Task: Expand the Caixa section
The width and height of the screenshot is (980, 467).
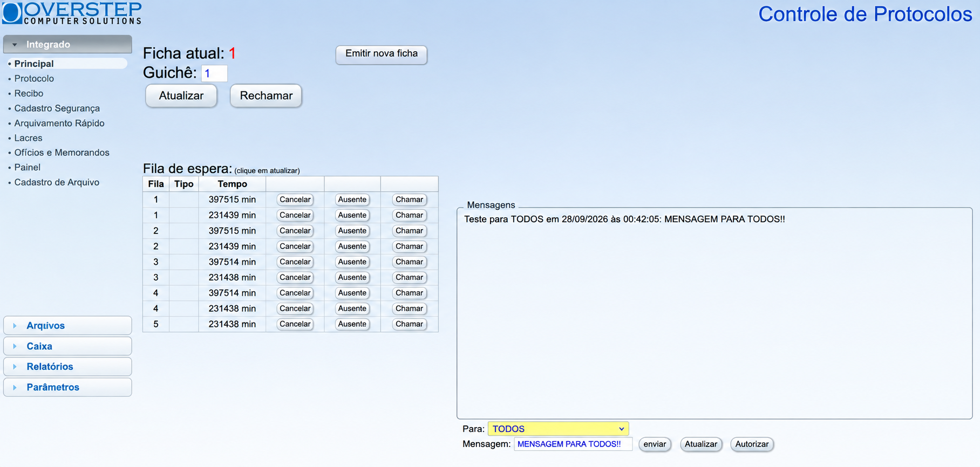Action: click(67, 346)
